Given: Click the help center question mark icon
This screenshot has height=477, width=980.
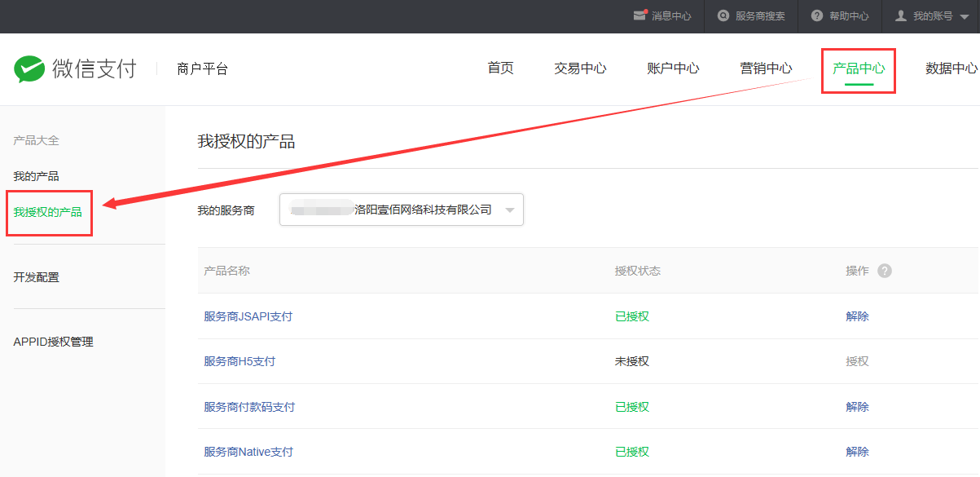Looking at the screenshot, I should [x=816, y=15].
